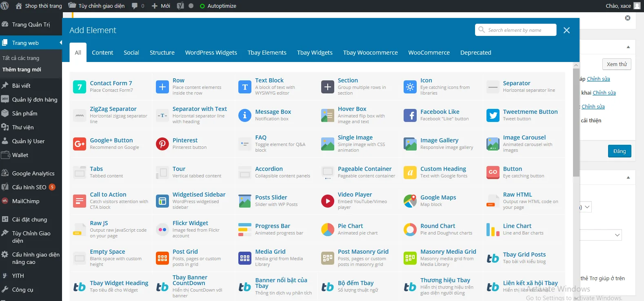Switch to the Content tab
The image size is (644, 301).
point(102,53)
